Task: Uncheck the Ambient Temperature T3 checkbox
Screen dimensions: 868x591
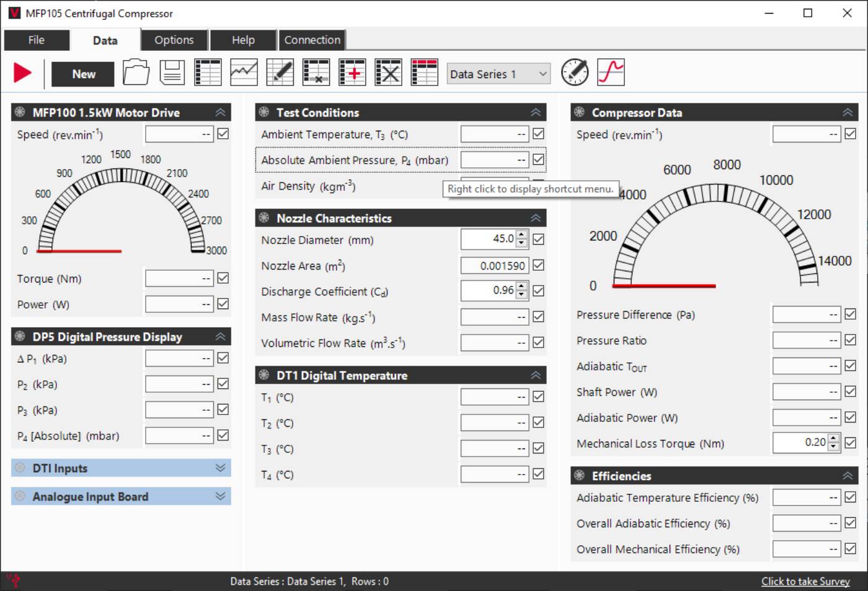Action: point(538,133)
